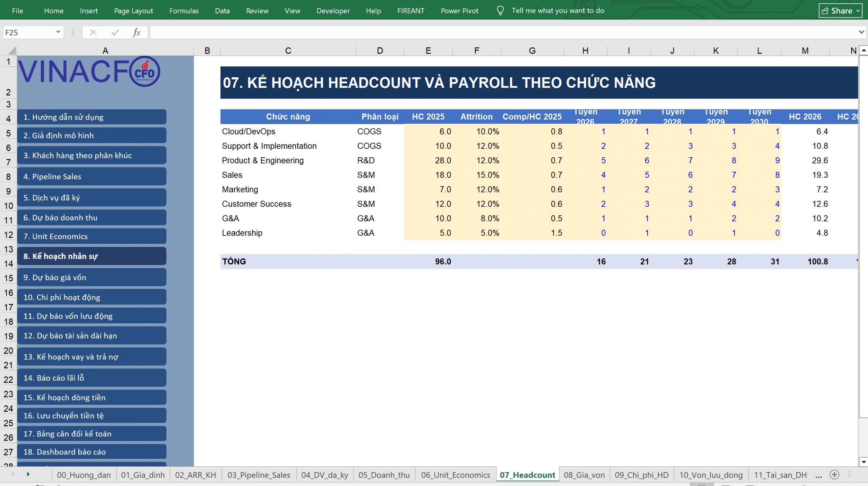Click the Chức năng column header cell

click(x=288, y=117)
